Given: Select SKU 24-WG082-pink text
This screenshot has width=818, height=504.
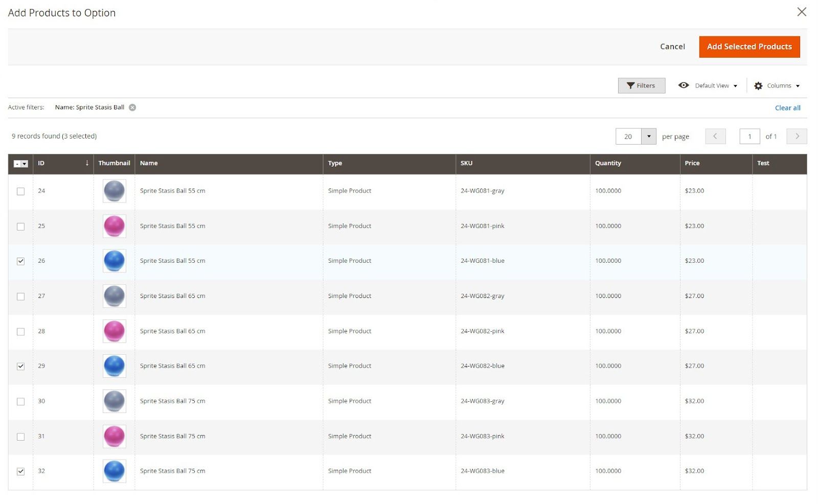Looking at the screenshot, I should click(x=482, y=331).
